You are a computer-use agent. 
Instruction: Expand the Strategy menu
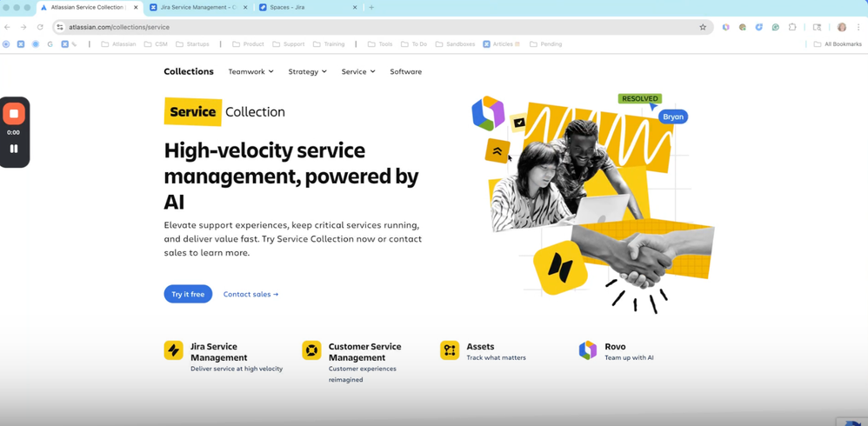(x=307, y=71)
